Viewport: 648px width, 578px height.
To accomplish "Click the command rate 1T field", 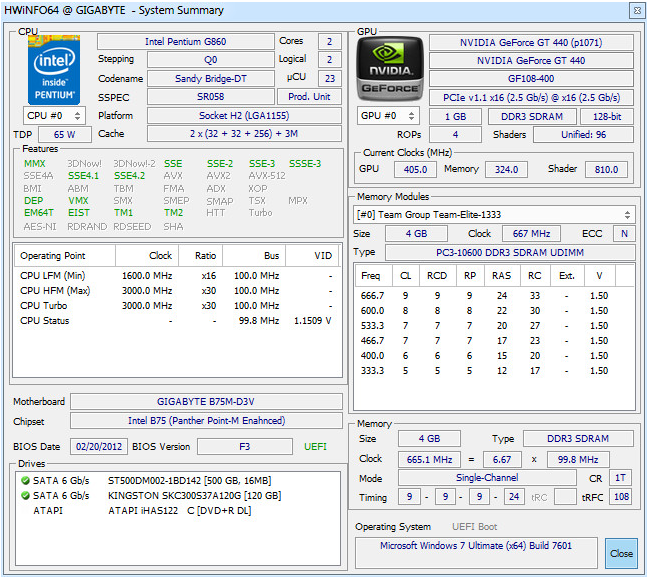I will [x=620, y=478].
